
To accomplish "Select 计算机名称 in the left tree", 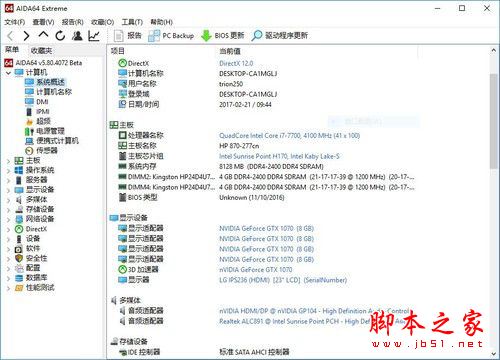I will coord(48,92).
